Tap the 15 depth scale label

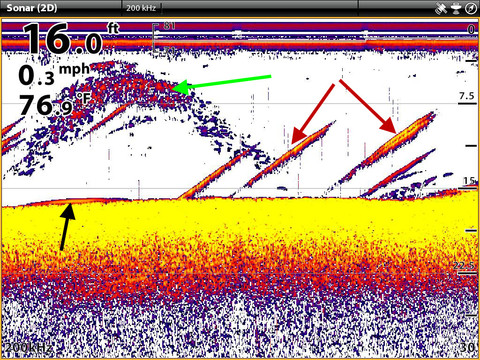point(469,181)
